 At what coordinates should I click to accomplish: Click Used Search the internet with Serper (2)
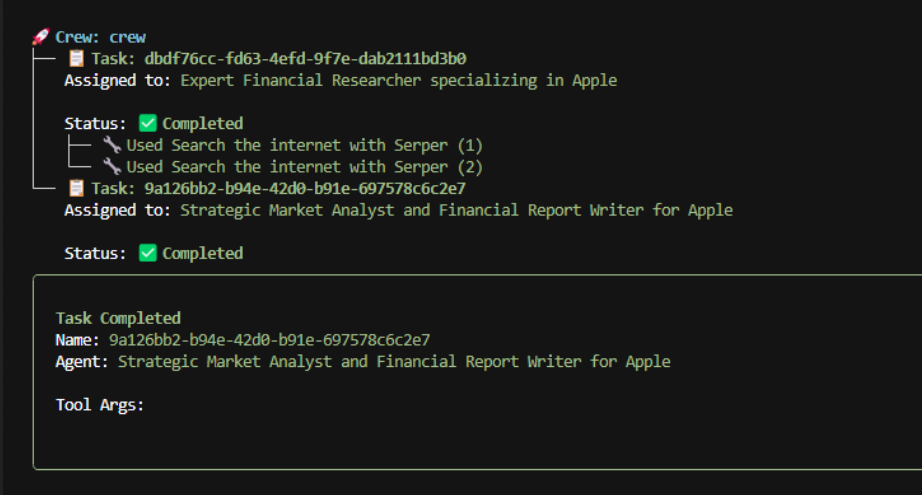tap(304, 167)
